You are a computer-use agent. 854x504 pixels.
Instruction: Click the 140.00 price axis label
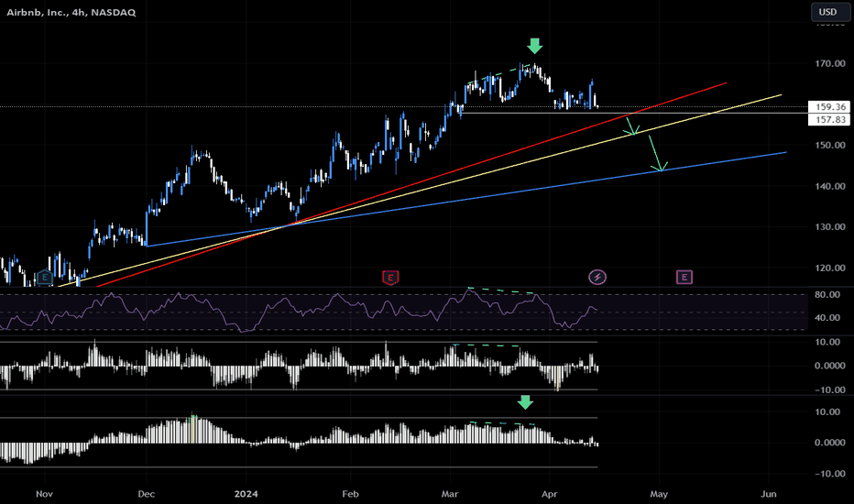[x=830, y=186]
